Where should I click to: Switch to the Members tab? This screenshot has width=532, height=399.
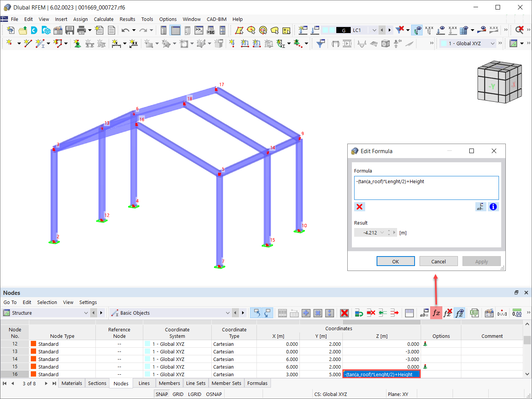169,383
